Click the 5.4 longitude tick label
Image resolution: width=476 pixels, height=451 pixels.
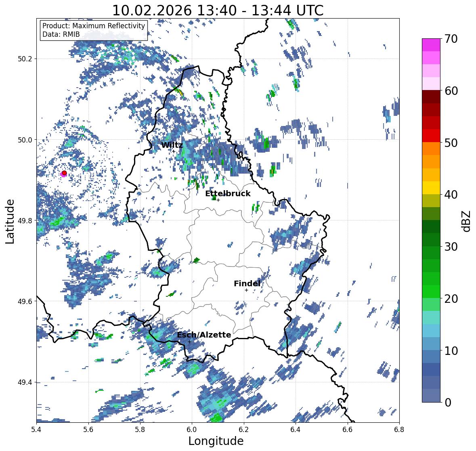click(x=36, y=429)
